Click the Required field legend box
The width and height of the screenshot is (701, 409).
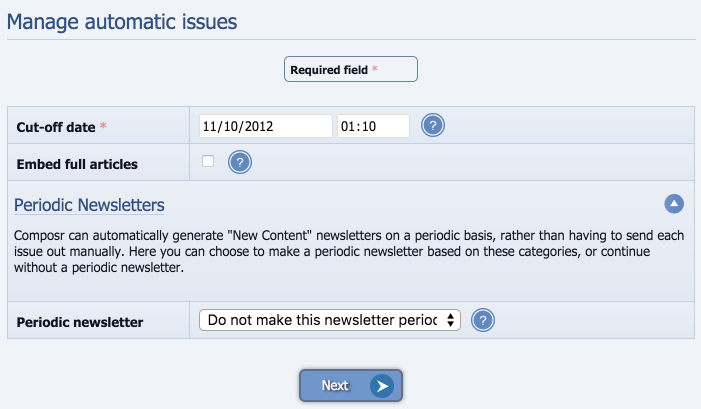click(x=351, y=69)
